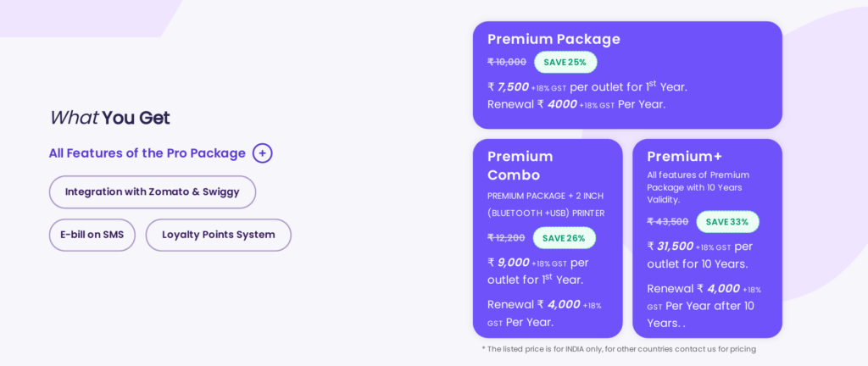This screenshot has width=868, height=366.
Task: Click the India-only pricing disclaimer text
Action: point(618,349)
